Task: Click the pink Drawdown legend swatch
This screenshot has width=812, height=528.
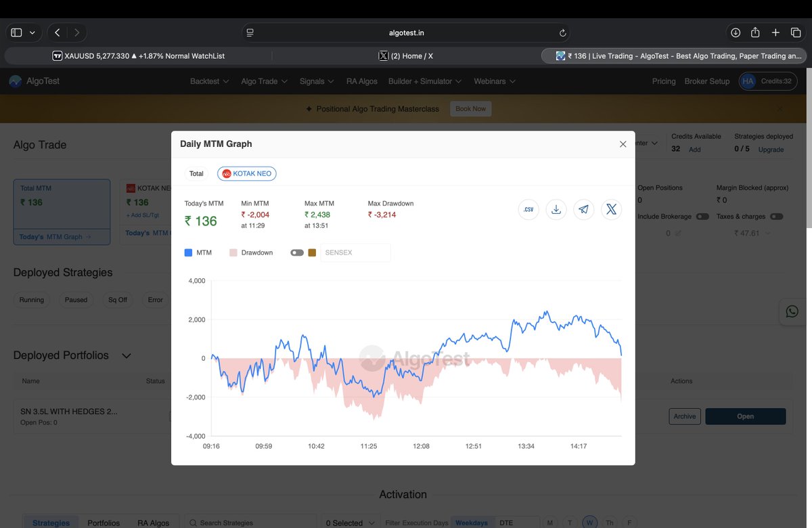Action: click(x=233, y=252)
